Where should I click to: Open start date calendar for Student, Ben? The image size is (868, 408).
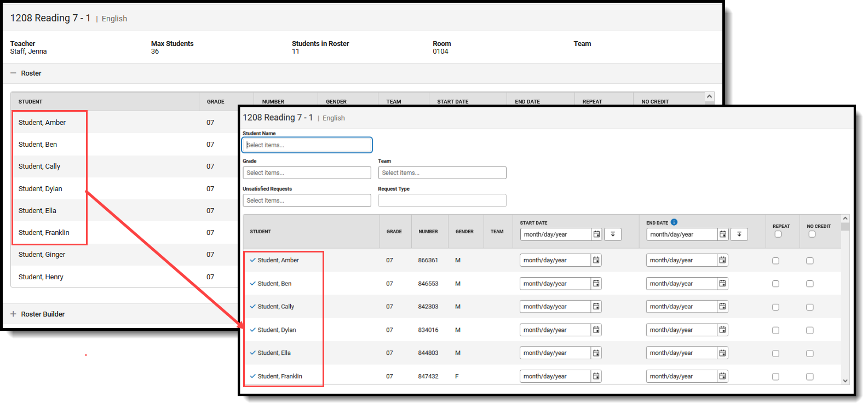click(x=596, y=284)
